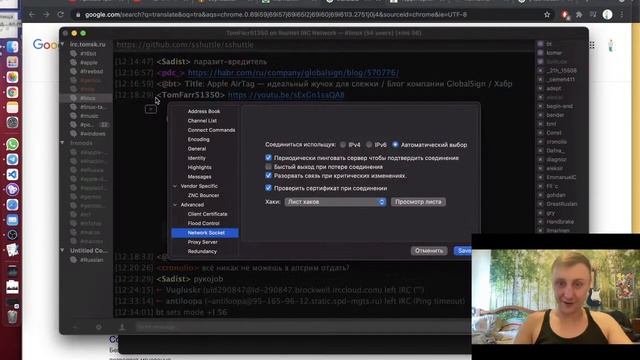Open Chrome three-dot menu
Image resolution: width=640 pixels, height=360 pixels.
(x=622, y=15)
